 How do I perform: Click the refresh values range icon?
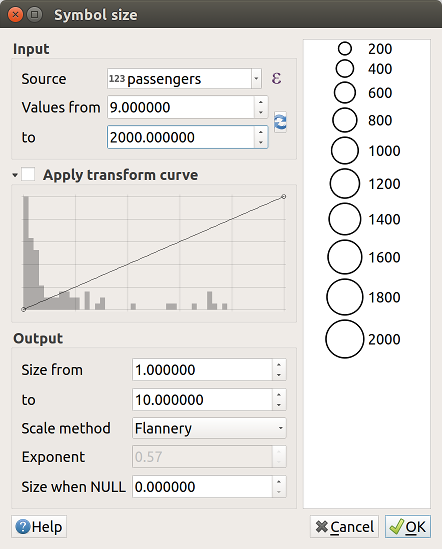(280, 122)
